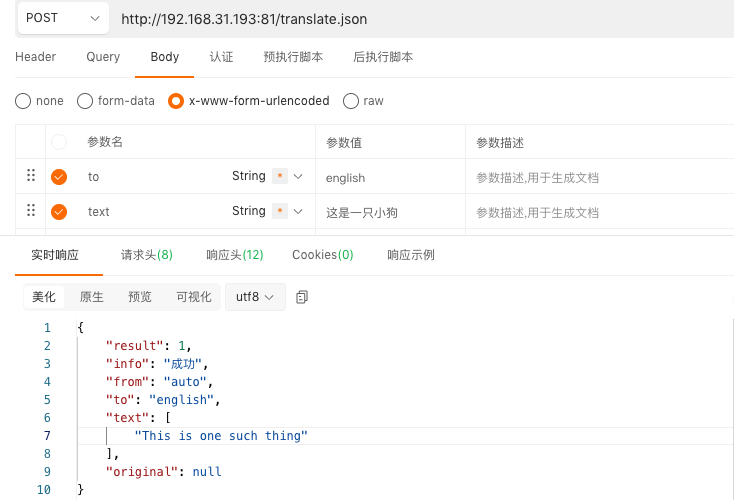Open the POST method dropdown

pos(63,18)
